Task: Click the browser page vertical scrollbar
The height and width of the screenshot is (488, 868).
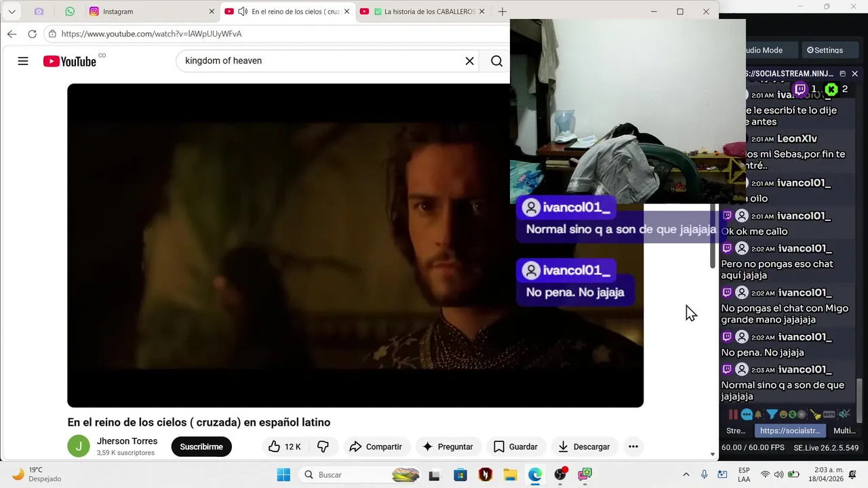Action: [713, 237]
